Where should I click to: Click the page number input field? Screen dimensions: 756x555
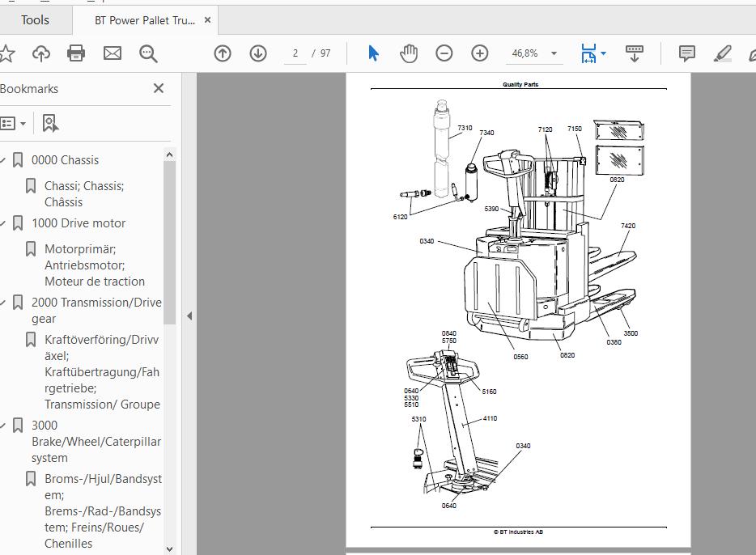[x=295, y=53]
